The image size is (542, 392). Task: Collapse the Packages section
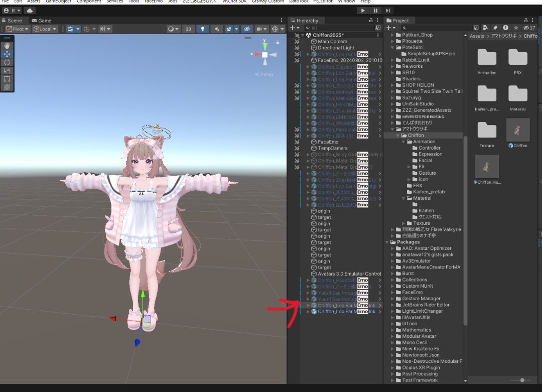point(387,242)
